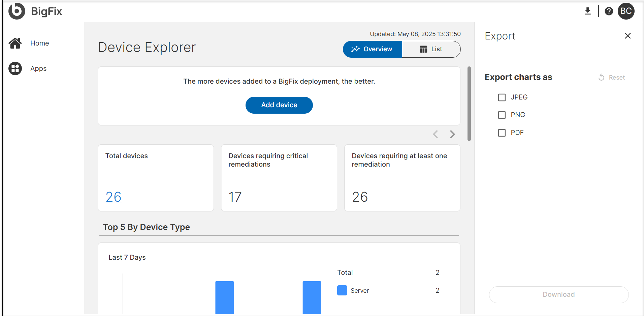Open the help question mark icon
The image size is (644, 316).
pos(609,11)
